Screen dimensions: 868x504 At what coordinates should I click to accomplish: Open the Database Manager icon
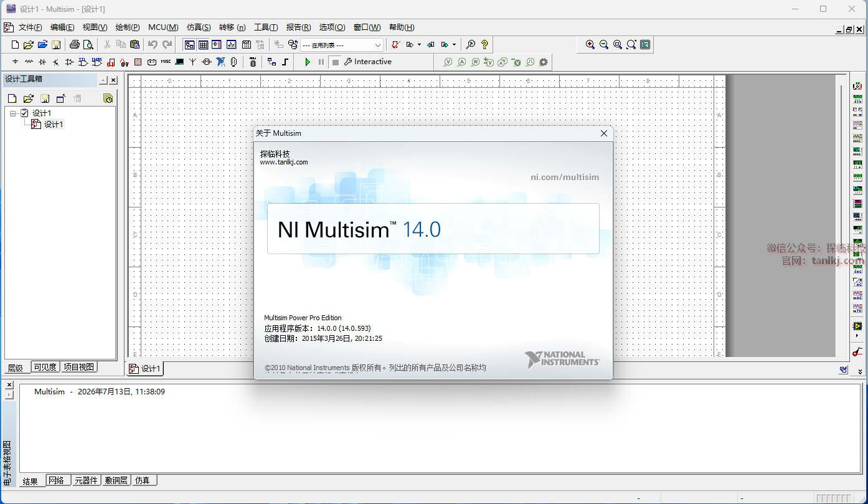(293, 45)
